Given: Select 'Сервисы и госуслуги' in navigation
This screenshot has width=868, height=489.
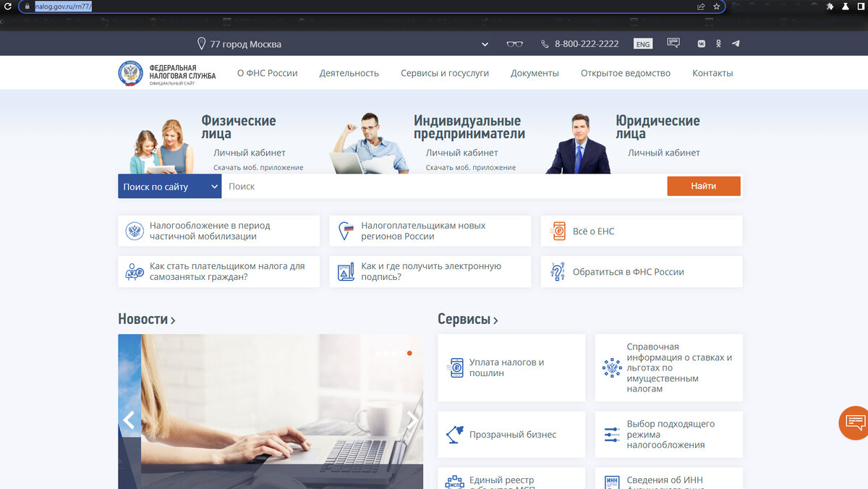Looking at the screenshot, I should (x=444, y=72).
